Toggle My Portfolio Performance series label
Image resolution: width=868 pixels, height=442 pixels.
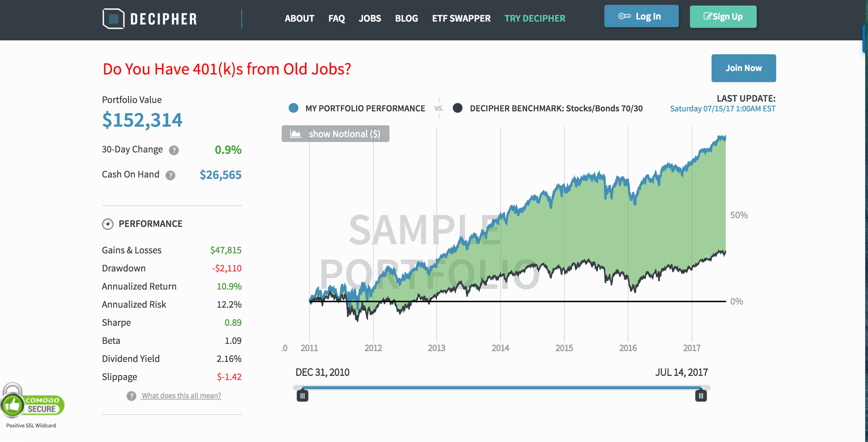[x=365, y=109]
